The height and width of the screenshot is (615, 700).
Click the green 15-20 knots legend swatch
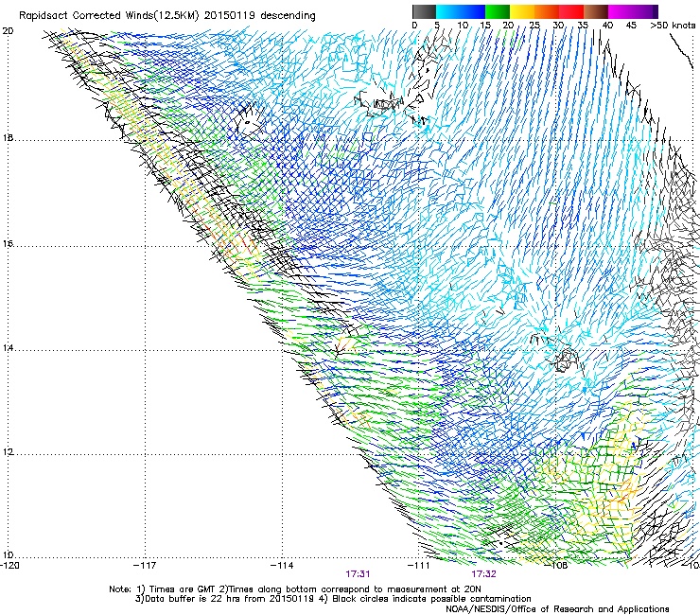coord(498,11)
